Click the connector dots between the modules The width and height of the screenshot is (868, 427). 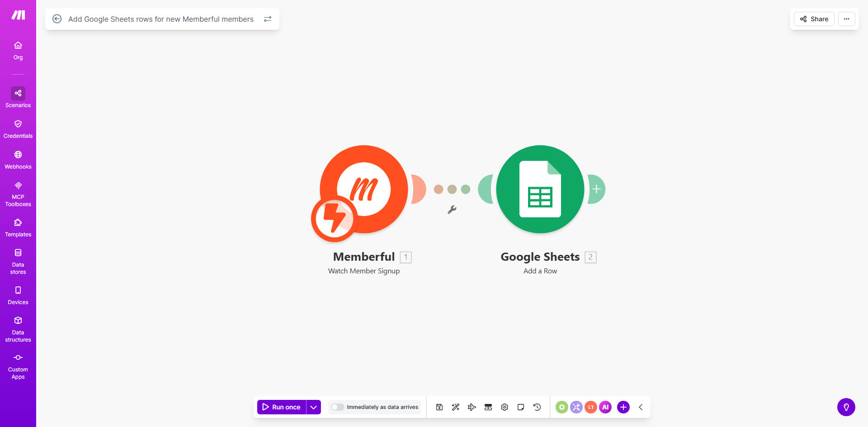(452, 189)
